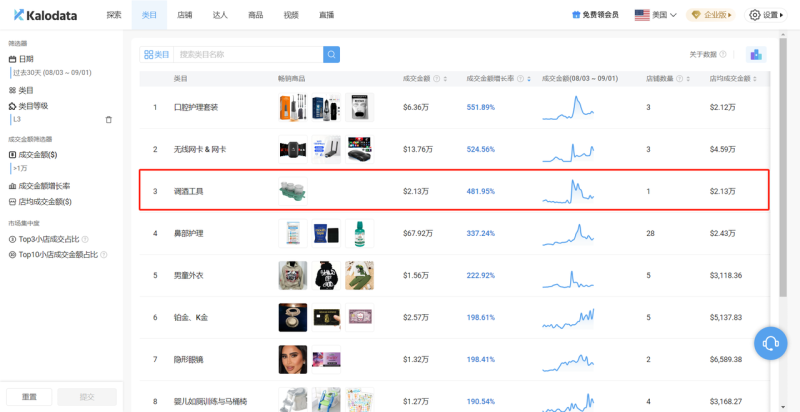This screenshot has height=412, width=800.
Task: Select the 过去30天 date range value
Action: tap(52, 73)
